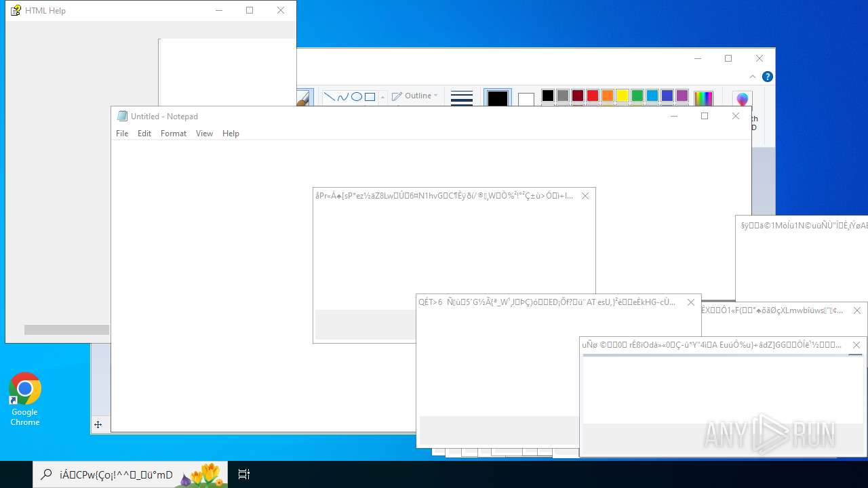Open Notepad's File menu
This screenshot has width=868, height=488.
pos(122,134)
